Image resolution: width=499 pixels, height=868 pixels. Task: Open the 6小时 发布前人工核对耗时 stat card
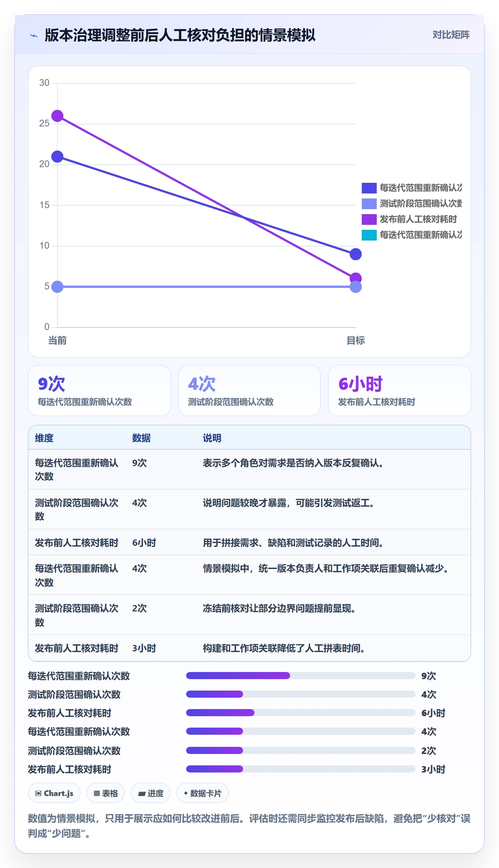point(400,391)
